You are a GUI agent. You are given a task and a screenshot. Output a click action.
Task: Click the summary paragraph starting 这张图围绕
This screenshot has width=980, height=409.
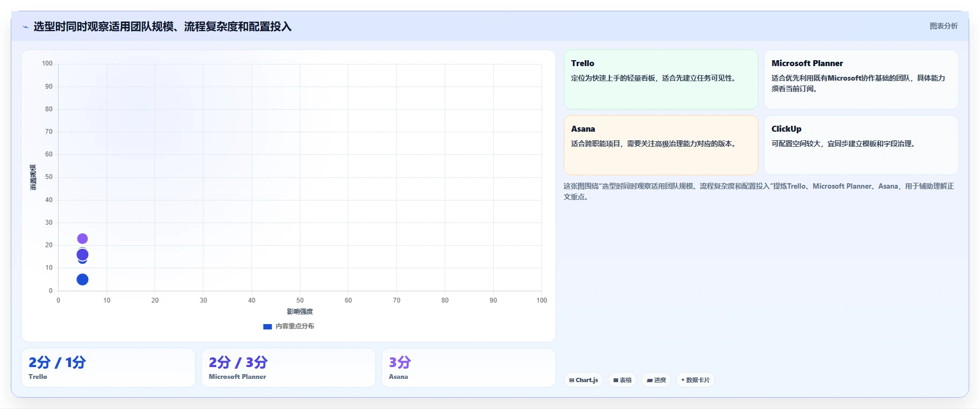[759, 191]
